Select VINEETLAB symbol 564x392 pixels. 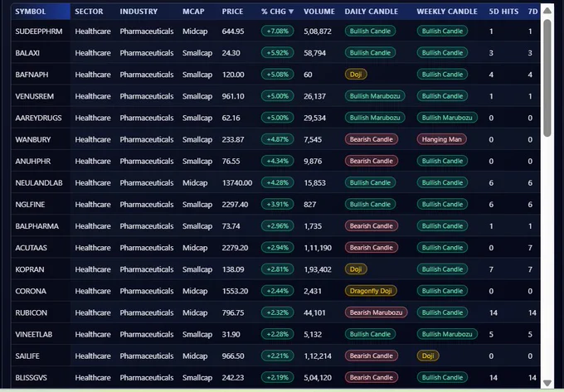point(34,334)
